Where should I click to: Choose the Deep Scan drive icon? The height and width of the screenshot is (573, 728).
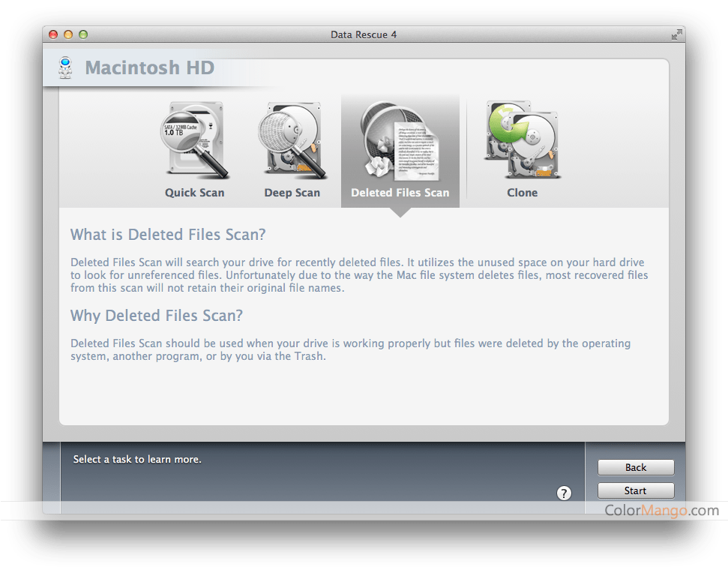coord(292,141)
